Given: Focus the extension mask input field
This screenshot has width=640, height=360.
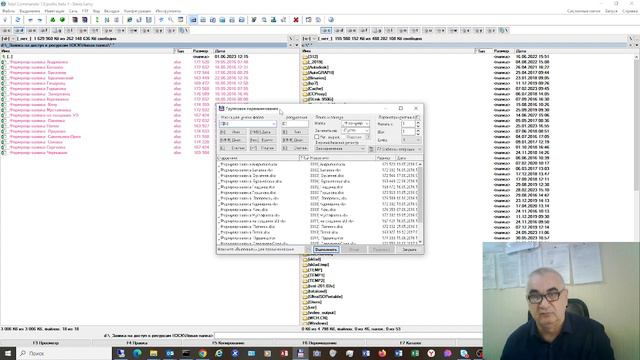Looking at the screenshot, I should pyautogui.click(x=295, y=124).
